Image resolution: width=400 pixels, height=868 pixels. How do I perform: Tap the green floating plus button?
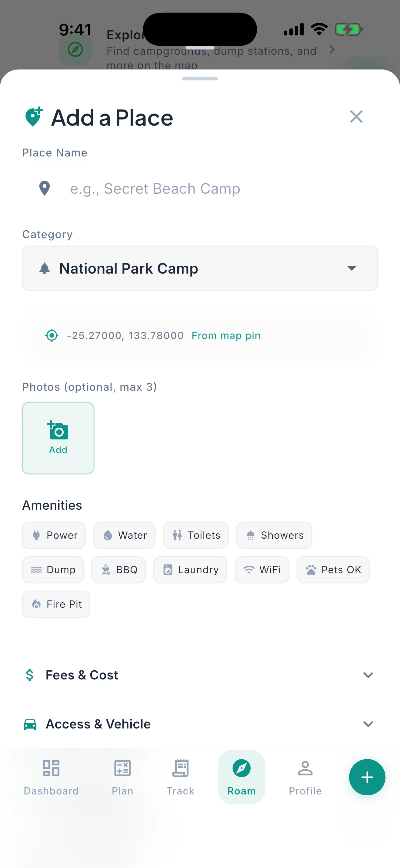367,777
